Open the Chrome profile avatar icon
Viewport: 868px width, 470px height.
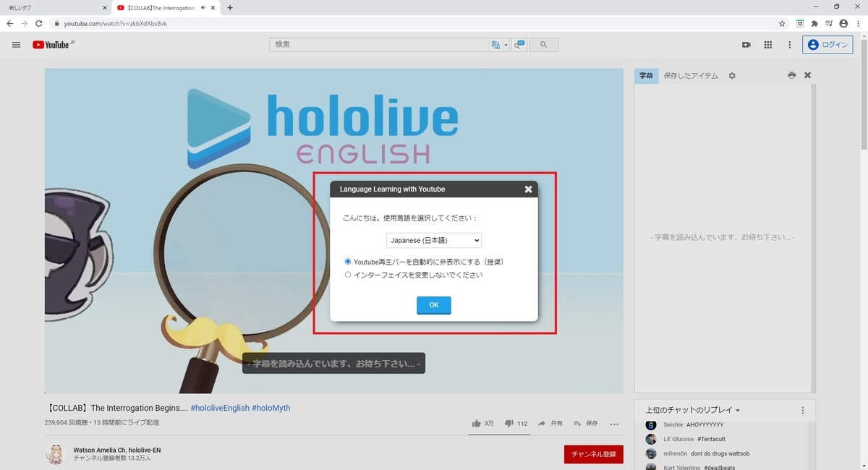click(x=843, y=23)
